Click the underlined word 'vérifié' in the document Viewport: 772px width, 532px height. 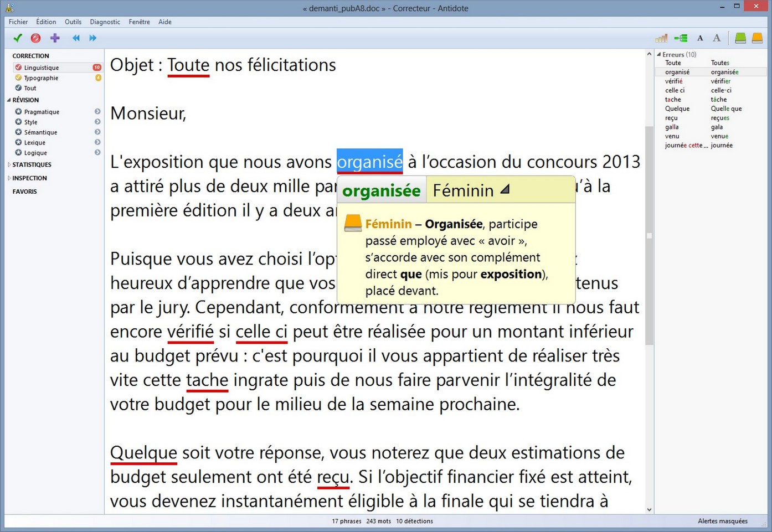coord(191,331)
